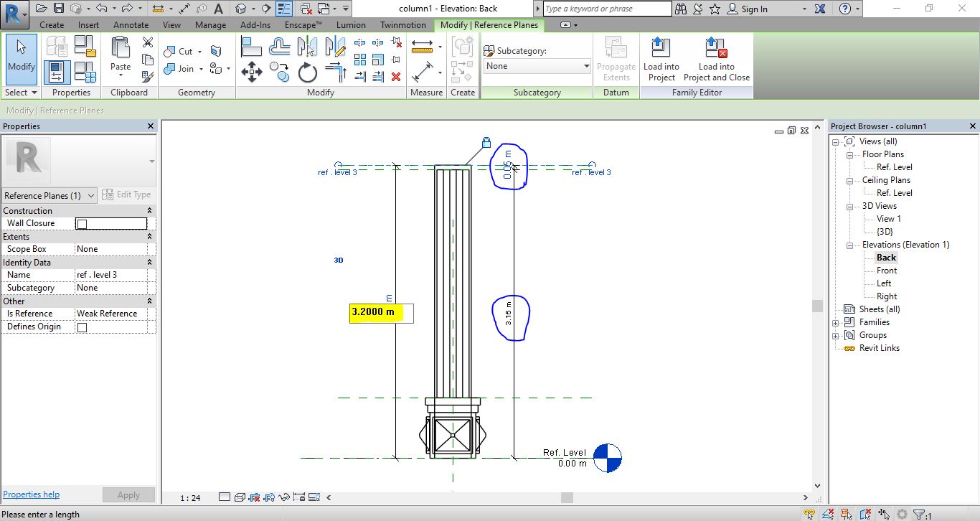Click the Paste clipboard button
The height and width of the screenshot is (521, 980).
tap(121, 56)
